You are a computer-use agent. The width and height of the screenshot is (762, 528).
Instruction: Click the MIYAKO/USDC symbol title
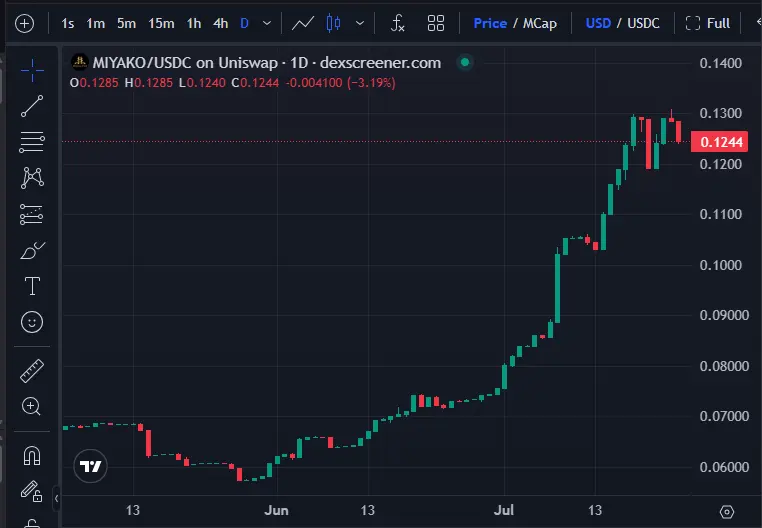pyautogui.click(x=266, y=63)
